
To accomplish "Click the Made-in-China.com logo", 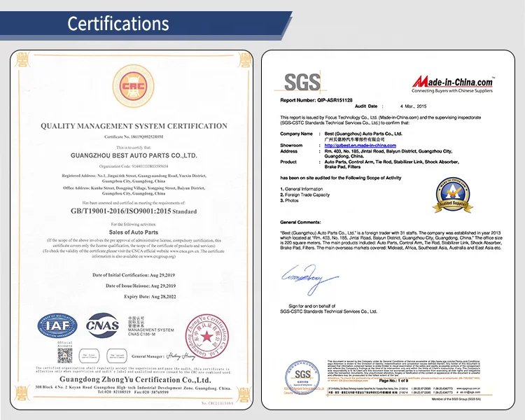I will tap(453, 81).
